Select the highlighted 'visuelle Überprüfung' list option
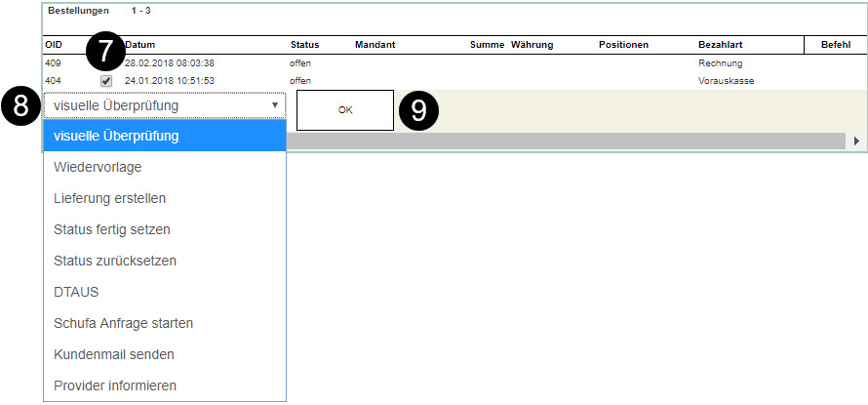The height and width of the screenshot is (405, 868). 164,136
